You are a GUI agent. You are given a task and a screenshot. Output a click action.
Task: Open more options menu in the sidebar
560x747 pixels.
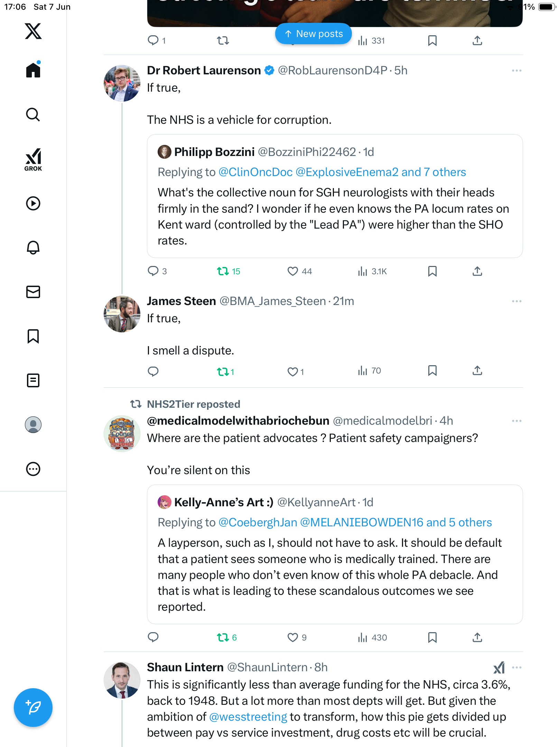[x=33, y=469]
